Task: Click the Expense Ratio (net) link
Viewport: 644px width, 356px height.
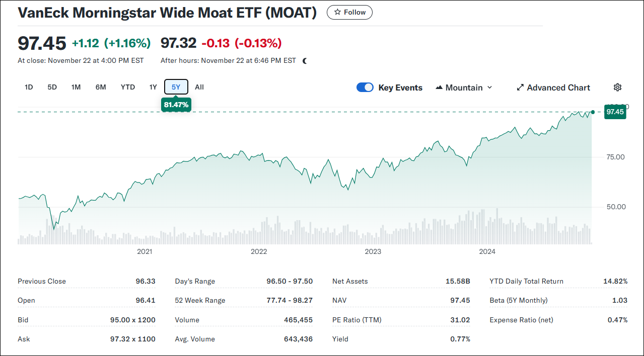Action: coord(521,319)
